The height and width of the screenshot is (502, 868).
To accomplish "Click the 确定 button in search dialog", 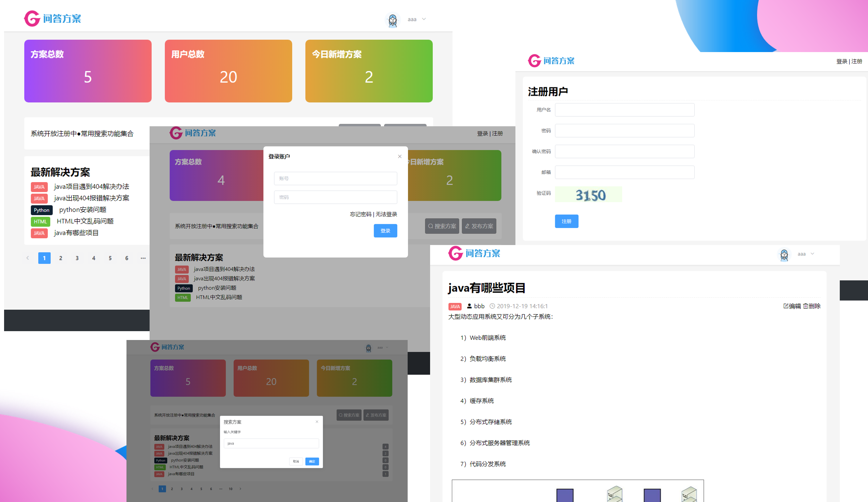I will [x=312, y=461].
